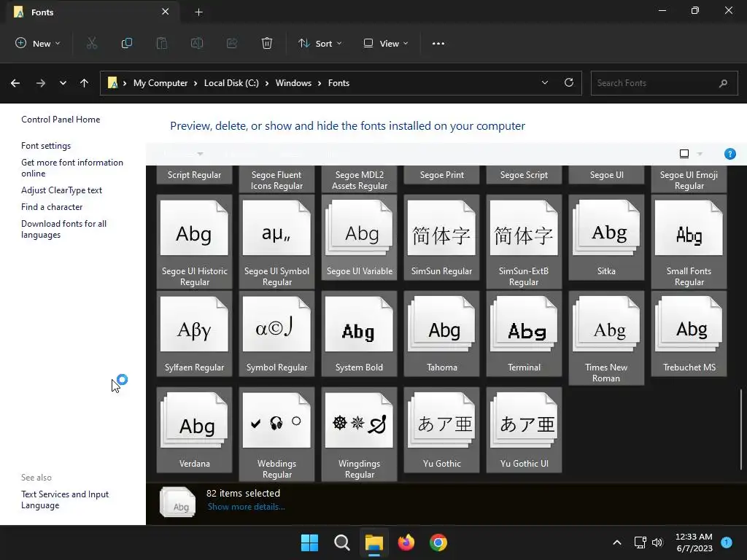
Task: Open the Sort dropdown menu
Action: [x=320, y=43]
